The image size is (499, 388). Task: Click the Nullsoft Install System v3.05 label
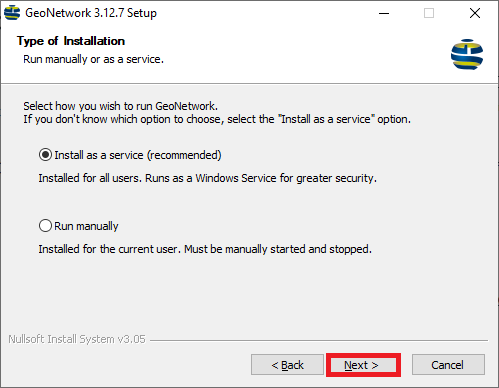[77, 339]
